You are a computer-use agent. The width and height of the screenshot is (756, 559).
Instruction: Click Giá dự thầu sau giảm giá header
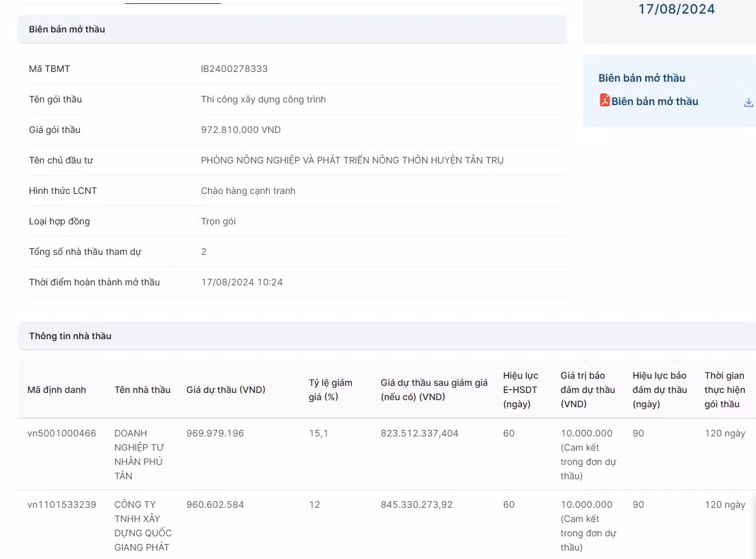pyautogui.click(x=434, y=390)
